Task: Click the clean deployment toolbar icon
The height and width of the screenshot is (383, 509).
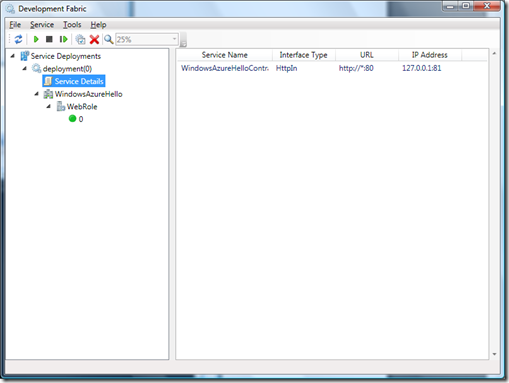Action: click(80, 39)
